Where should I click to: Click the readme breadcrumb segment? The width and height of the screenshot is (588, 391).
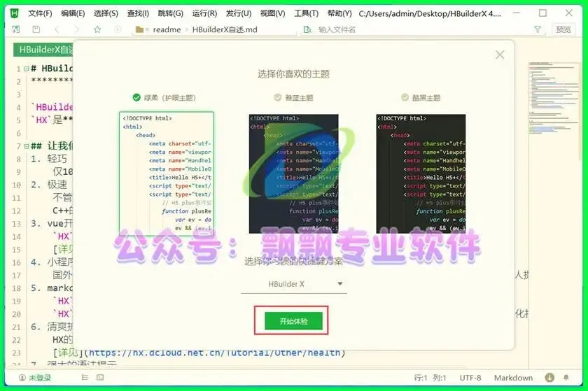pos(167,29)
